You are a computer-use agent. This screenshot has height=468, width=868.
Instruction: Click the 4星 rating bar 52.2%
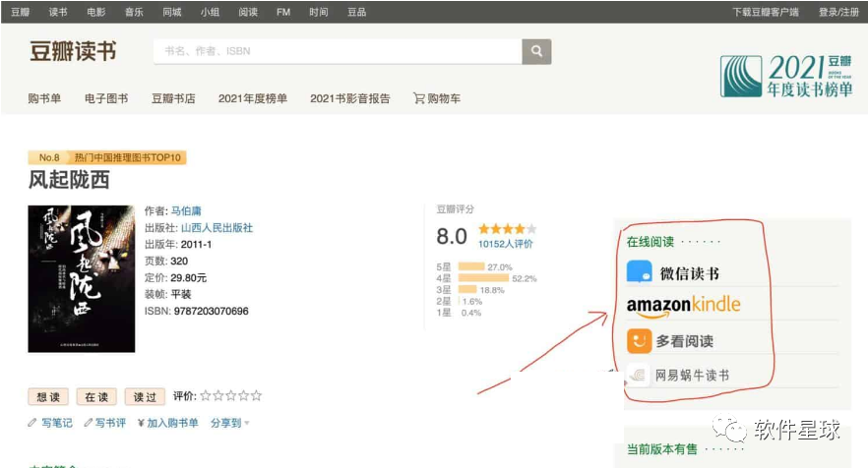483,278
